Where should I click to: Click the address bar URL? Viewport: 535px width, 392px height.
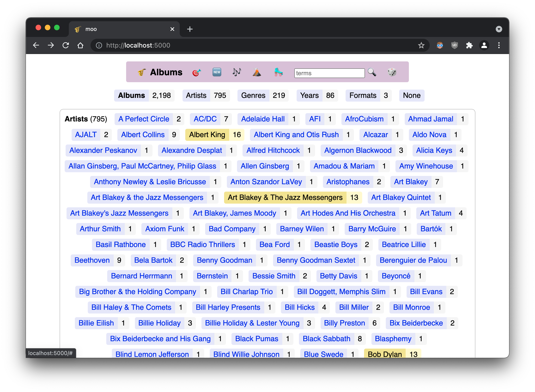click(138, 45)
